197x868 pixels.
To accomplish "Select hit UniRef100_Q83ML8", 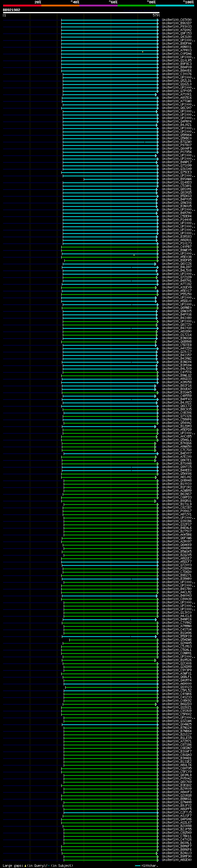I will (176, 775).
